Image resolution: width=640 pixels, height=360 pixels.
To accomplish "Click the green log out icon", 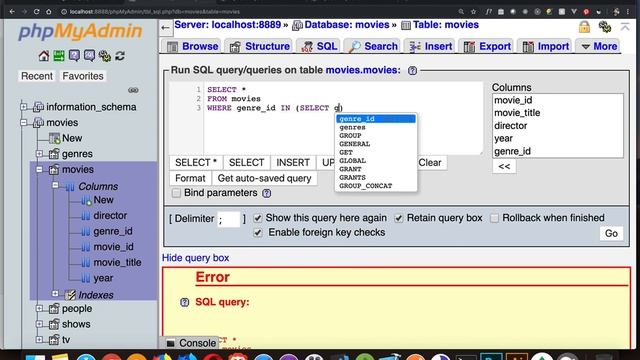I will tap(59, 56).
